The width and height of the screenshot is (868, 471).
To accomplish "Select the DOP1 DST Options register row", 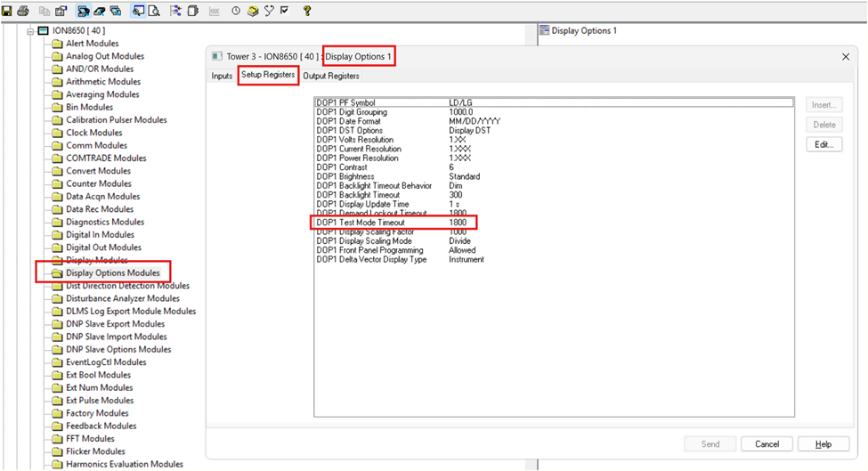I will (x=554, y=131).
